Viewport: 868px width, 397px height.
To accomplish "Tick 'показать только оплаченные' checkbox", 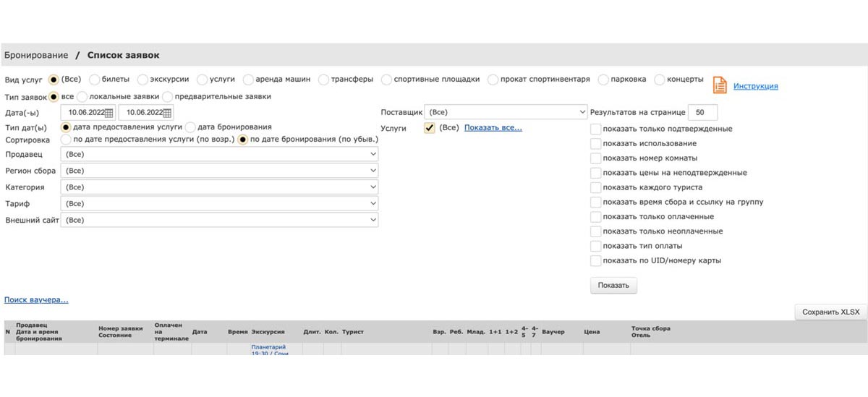I will point(595,217).
